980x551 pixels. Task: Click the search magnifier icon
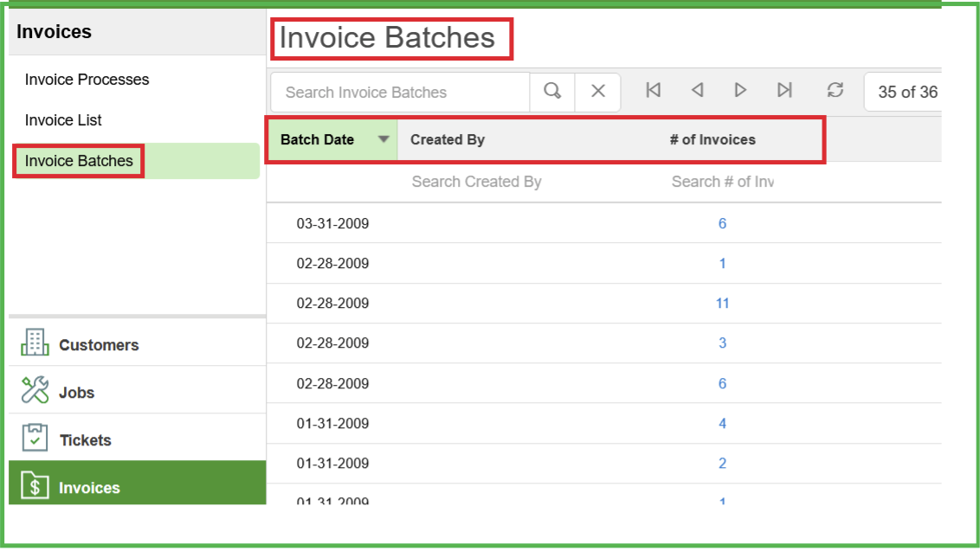pos(552,92)
